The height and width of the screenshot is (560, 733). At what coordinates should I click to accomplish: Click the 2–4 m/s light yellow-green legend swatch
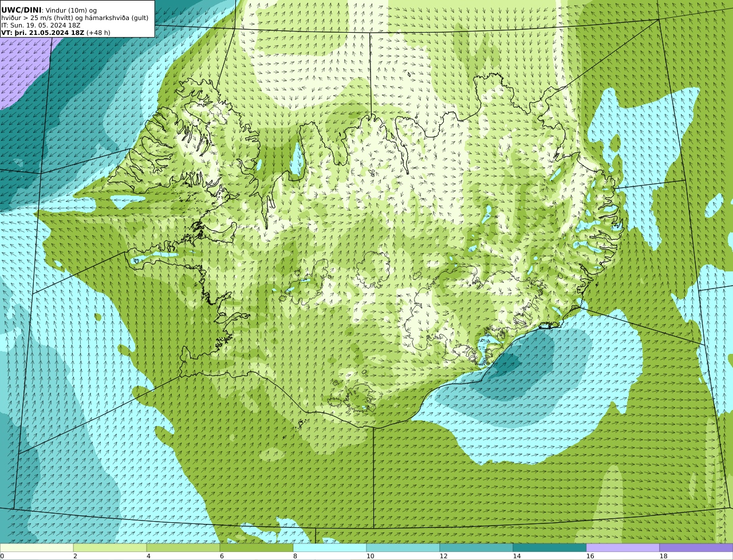[110, 548]
